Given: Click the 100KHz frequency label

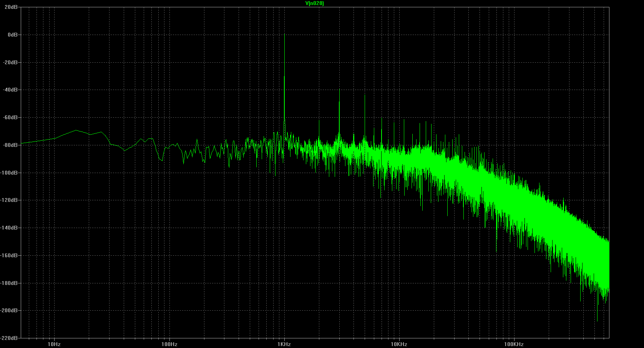Looking at the screenshot, I should [514, 344].
